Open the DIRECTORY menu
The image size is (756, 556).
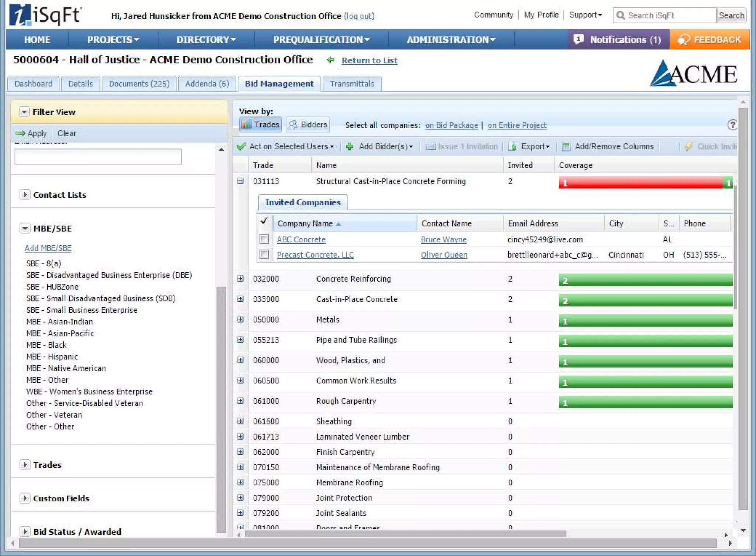(206, 40)
